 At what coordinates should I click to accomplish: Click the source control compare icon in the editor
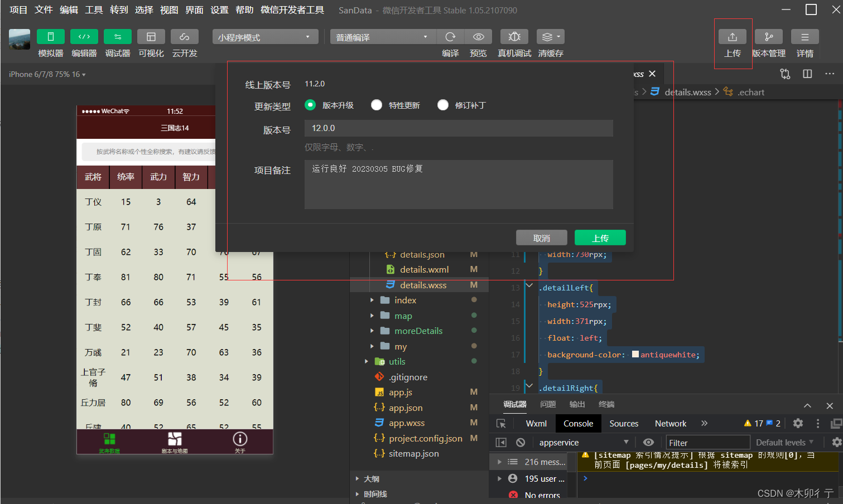(x=785, y=74)
